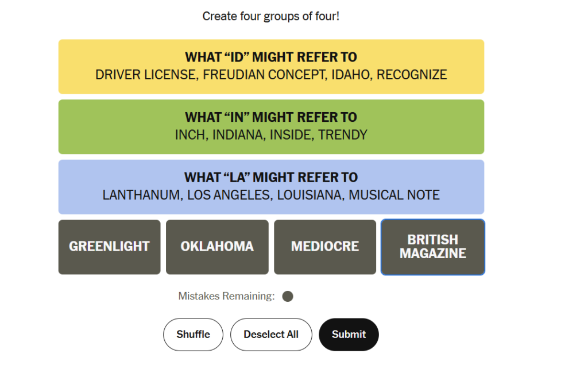Click the yellow 'WHAT "ID" MIGHT REFER TO' heading
Viewport: 588px width, 380px height.
pyautogui.click(x=271, y=57)
